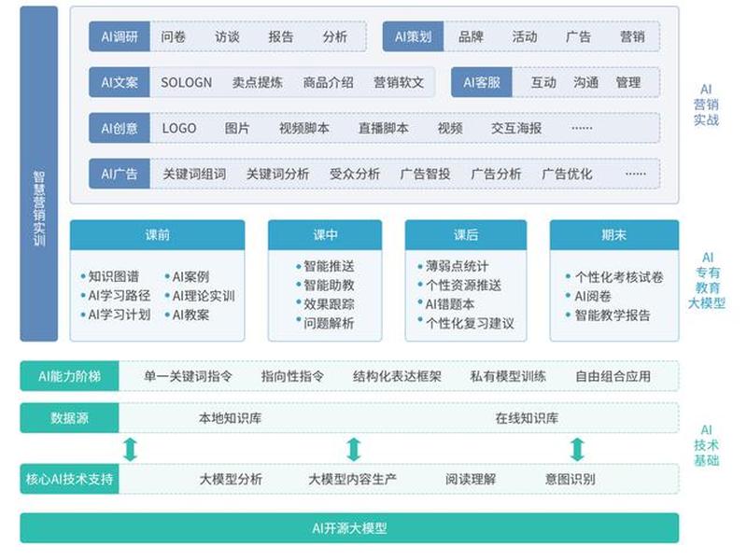Click the 受众分析 text
The width and height of the screenshot is (747, 560).
(355, 174)
